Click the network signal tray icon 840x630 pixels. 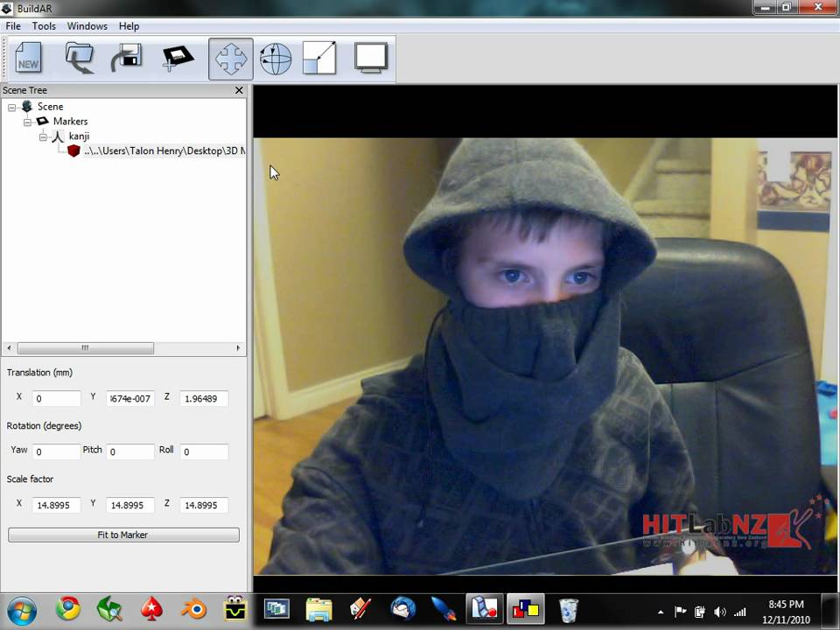[740, 612]
